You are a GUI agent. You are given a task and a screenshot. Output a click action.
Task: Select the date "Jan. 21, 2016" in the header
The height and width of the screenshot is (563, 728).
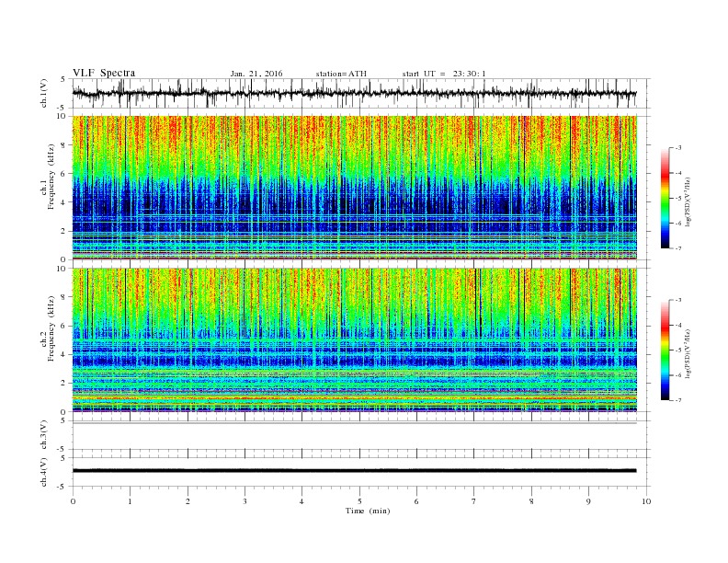[256, 74]
